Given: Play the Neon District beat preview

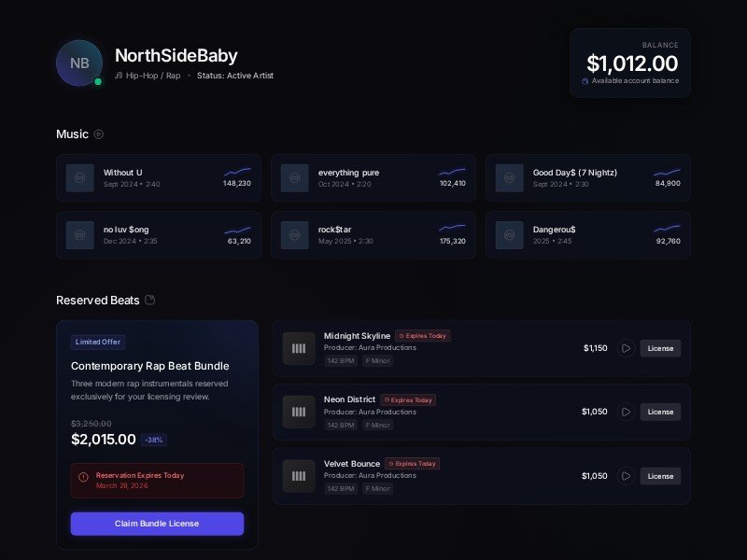Looking at the screenshot, I should tap(626, 412).
